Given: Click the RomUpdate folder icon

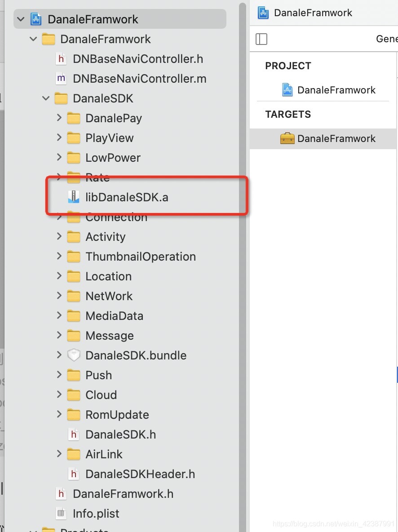Looking at the screenshot, I should pos(74,415).
